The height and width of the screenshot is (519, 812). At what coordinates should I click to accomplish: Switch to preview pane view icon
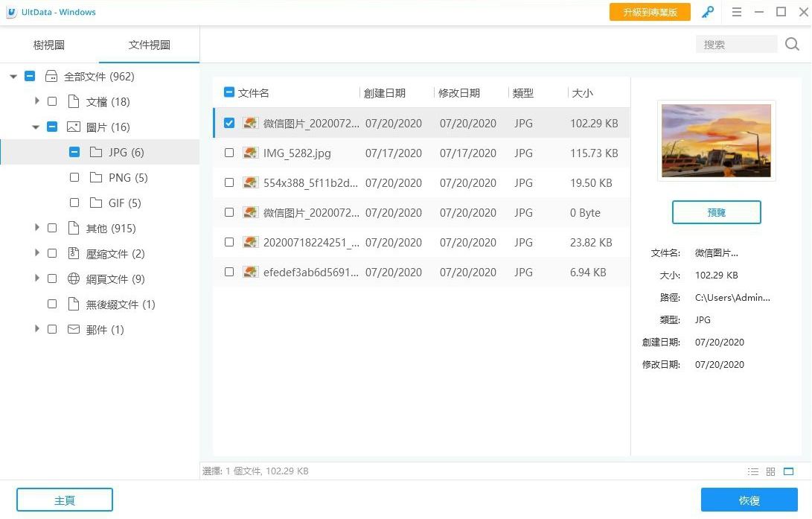tap(788, 471)
